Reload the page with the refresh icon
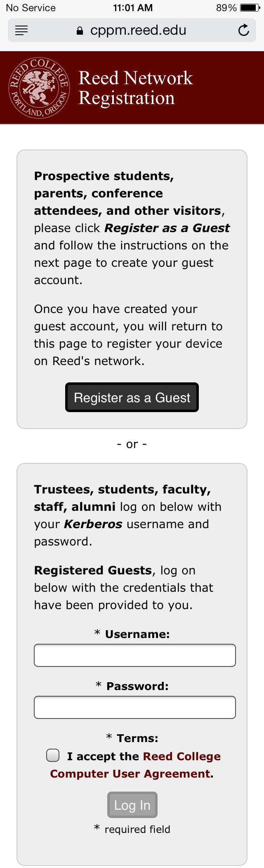 (x=244, y=30)
